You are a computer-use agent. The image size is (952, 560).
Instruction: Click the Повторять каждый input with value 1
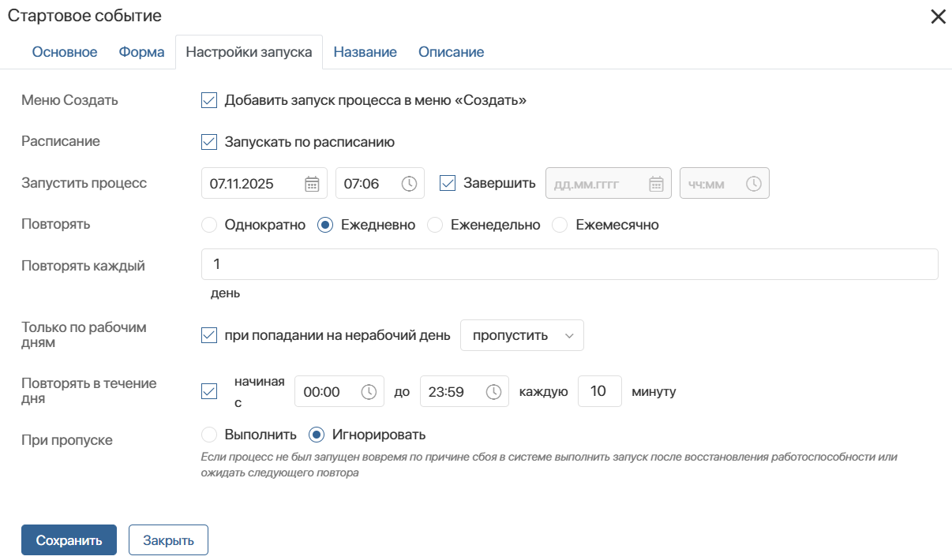click(570, 264)
